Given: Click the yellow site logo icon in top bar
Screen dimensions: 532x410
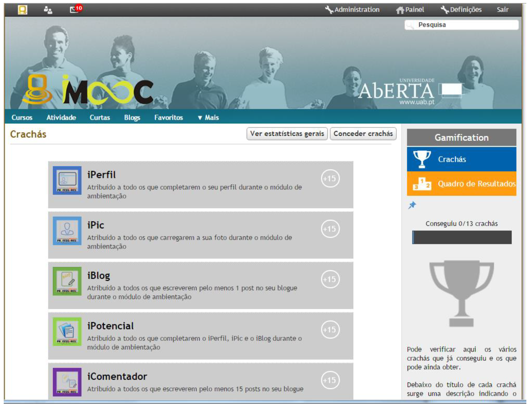Looking at the screenshot, I should pyautogui.click(x=23, y=10).
